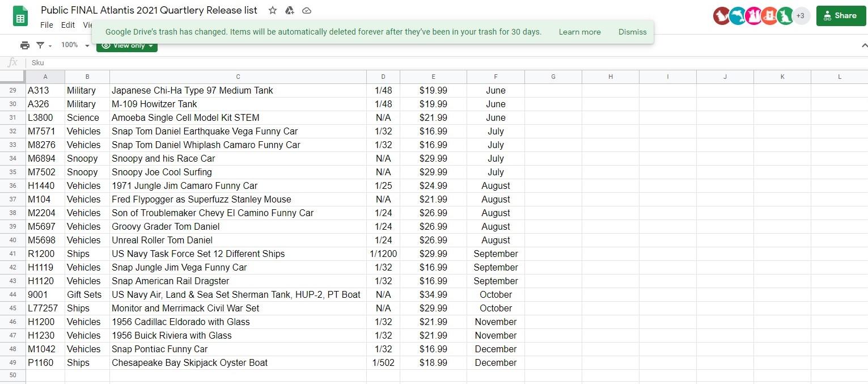Select column C header

238,77
